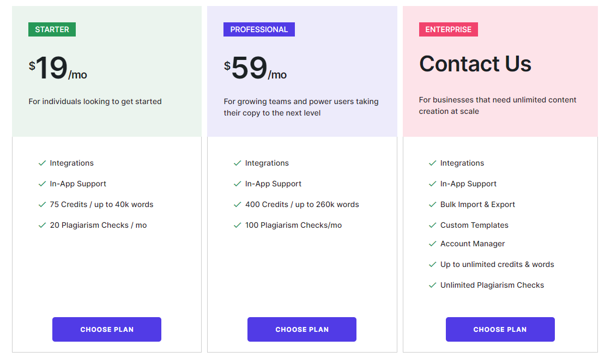Click the Contact Us heading
611x364 pixels.
[475, 64]
